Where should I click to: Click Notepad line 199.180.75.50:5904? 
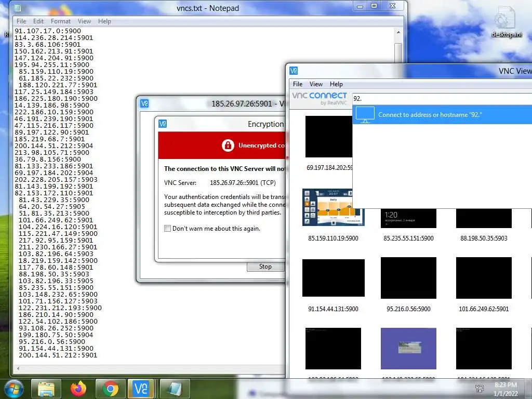point(56,335)
